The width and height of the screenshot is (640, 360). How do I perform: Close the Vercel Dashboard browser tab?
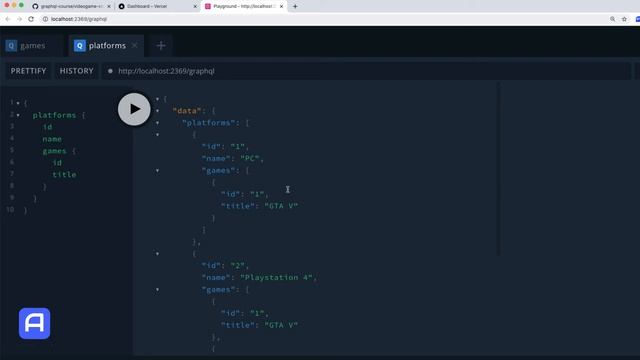(x=195, y=7)
